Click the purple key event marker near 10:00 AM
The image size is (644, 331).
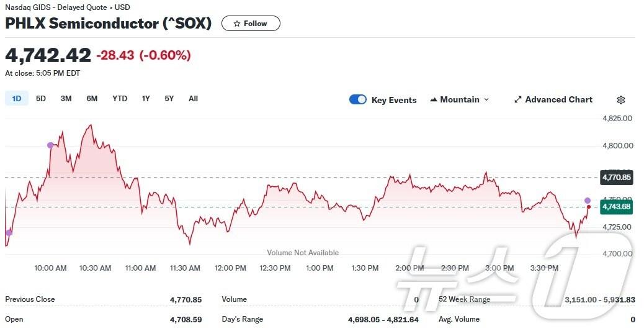coord(50,145)
